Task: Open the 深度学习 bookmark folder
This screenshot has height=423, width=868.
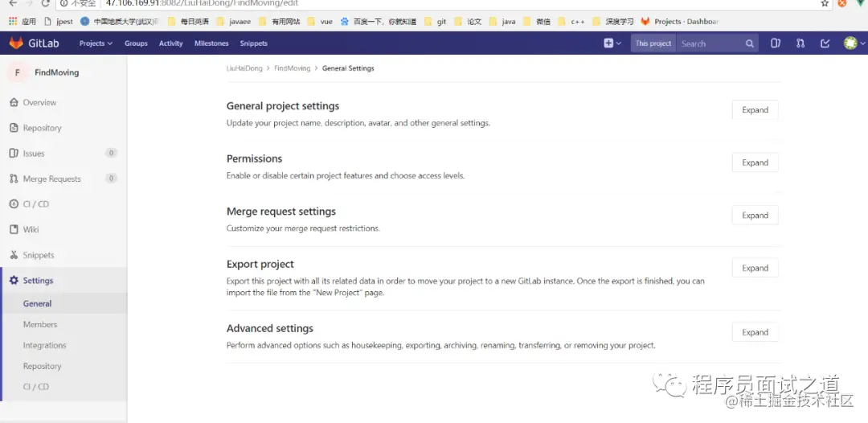Action: (613, 22)
